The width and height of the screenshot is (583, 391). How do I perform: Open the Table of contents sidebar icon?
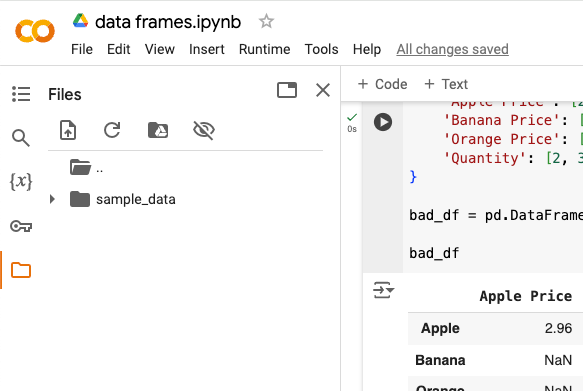tap(21, 94)
